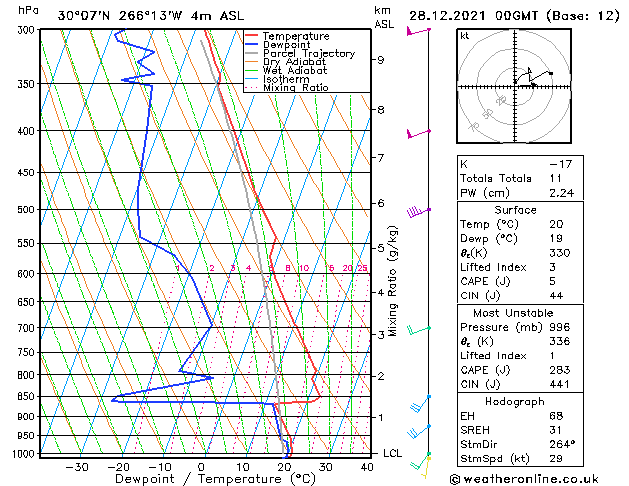Select the Temperature legend label

(x=296, y=36)
